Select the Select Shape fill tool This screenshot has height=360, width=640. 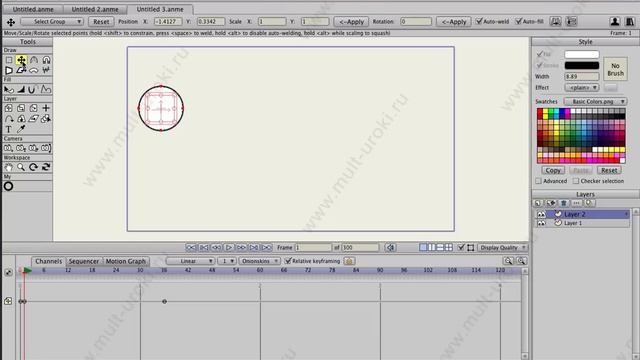pos(9,89)
